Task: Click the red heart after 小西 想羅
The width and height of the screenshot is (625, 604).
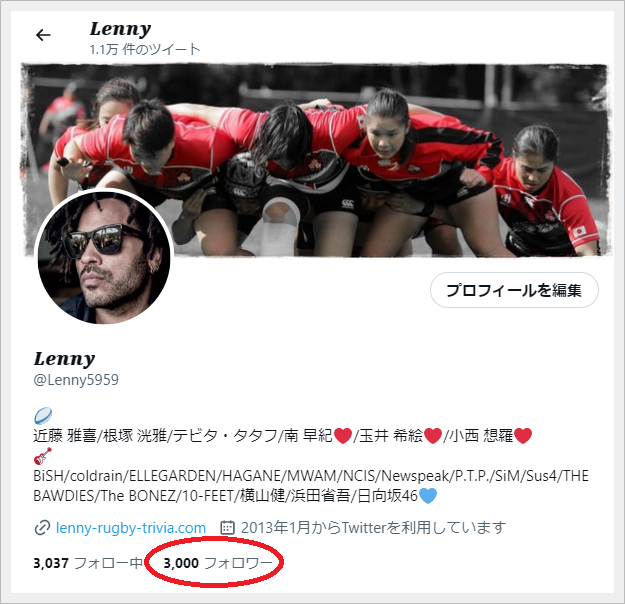Action: (x=523, y=435)
